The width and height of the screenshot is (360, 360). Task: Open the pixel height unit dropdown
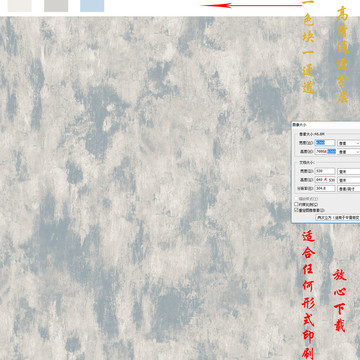click(x=349, y=152)
